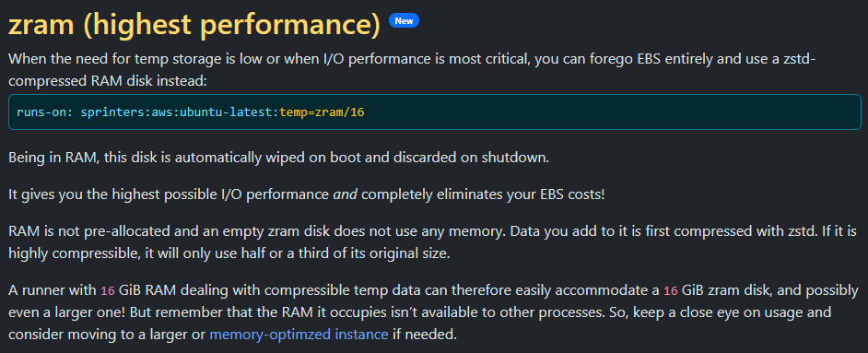The image size is (868, 353).
Task: Click "compressed RAM disk instead:" text
Action: 108,81
